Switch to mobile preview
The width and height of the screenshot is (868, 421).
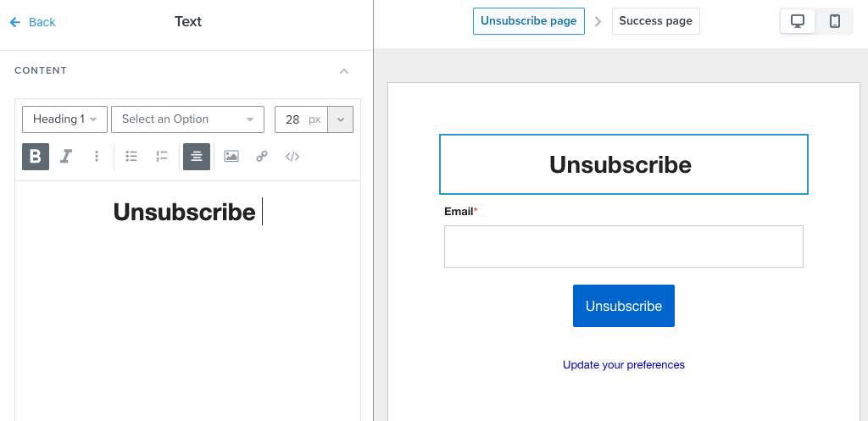[x=835, y=22]
